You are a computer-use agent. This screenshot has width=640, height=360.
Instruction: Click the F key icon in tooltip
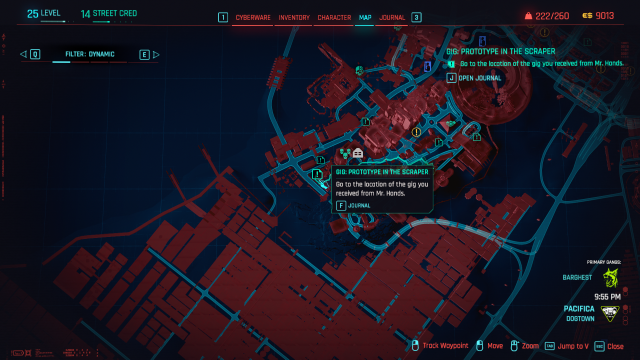coord(341,206)
